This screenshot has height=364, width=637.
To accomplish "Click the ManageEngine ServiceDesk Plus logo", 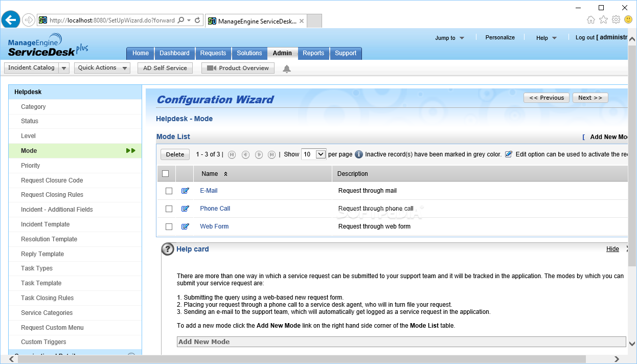I will (48, 45).
